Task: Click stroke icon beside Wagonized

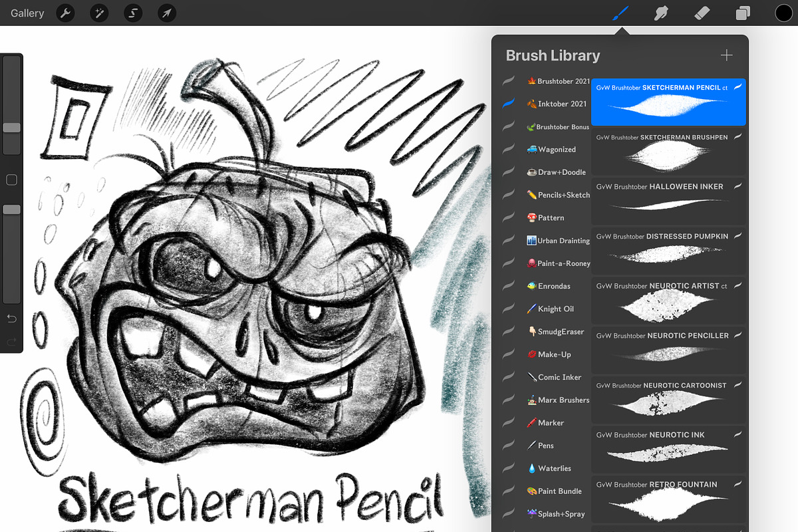Action: coord(509,150)
